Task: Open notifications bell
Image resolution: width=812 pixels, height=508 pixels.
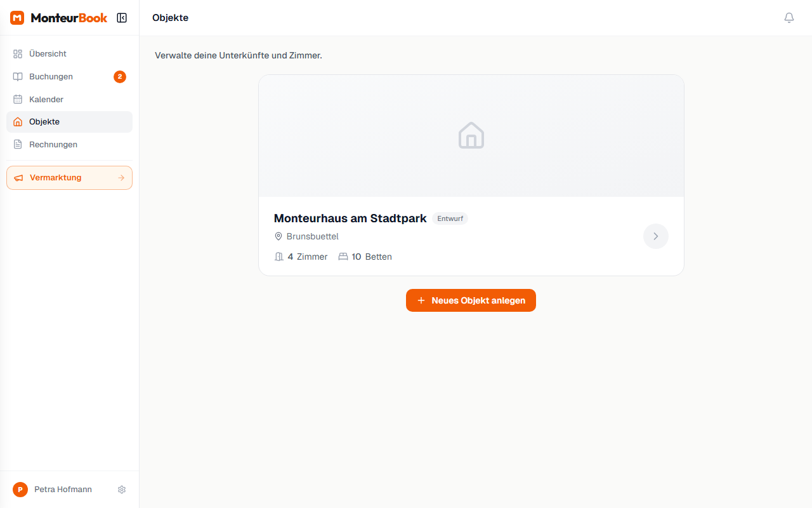Action: click(x=789, y=18)
